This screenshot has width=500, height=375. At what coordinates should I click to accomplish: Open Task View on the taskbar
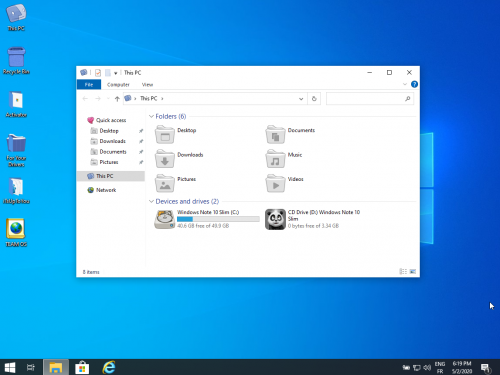(x=31, y=367)
